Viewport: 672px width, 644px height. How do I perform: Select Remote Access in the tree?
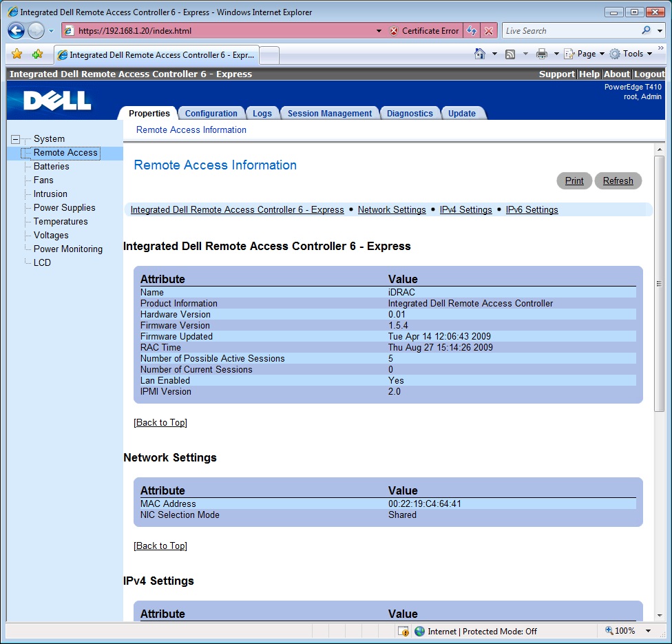tap(65, 153)
